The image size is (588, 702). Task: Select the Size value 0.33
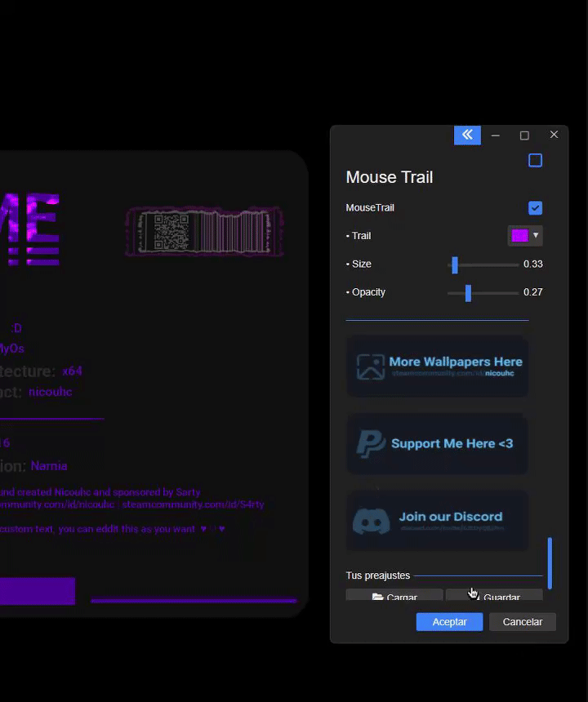tap(533, 264)
